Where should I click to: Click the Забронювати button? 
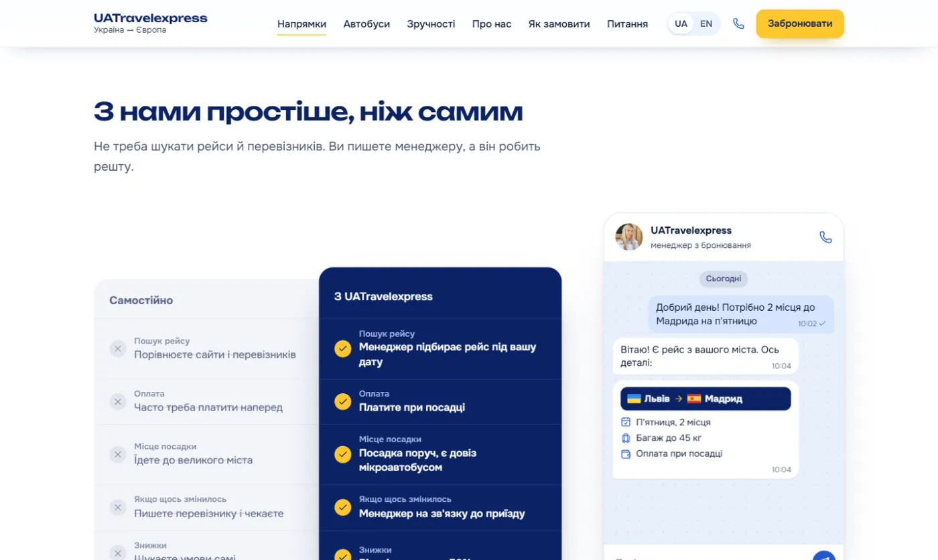pos(800,23)
